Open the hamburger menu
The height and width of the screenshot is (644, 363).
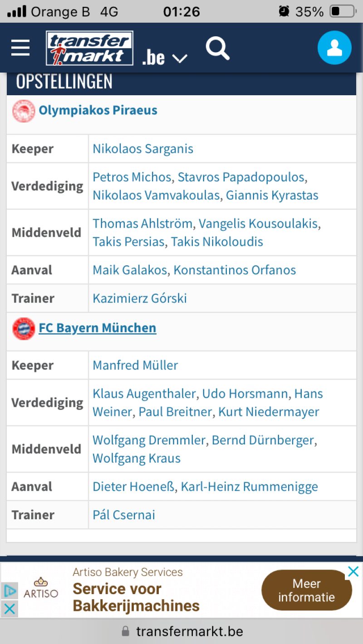[x=20, y=48]
